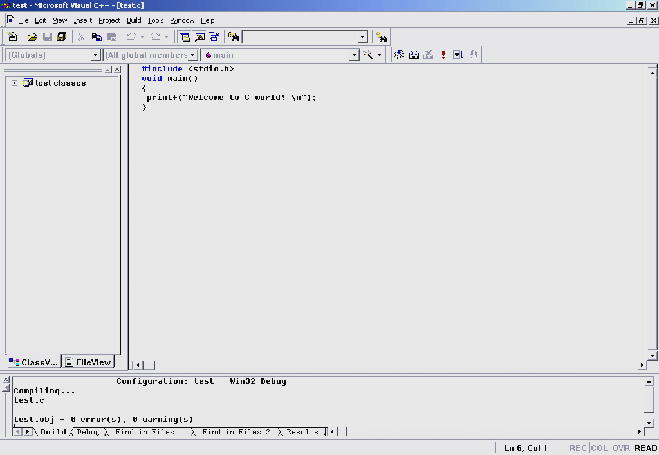Open the Window List icon
The width and height of the screenshot is (659, 455).
(214, 37)
